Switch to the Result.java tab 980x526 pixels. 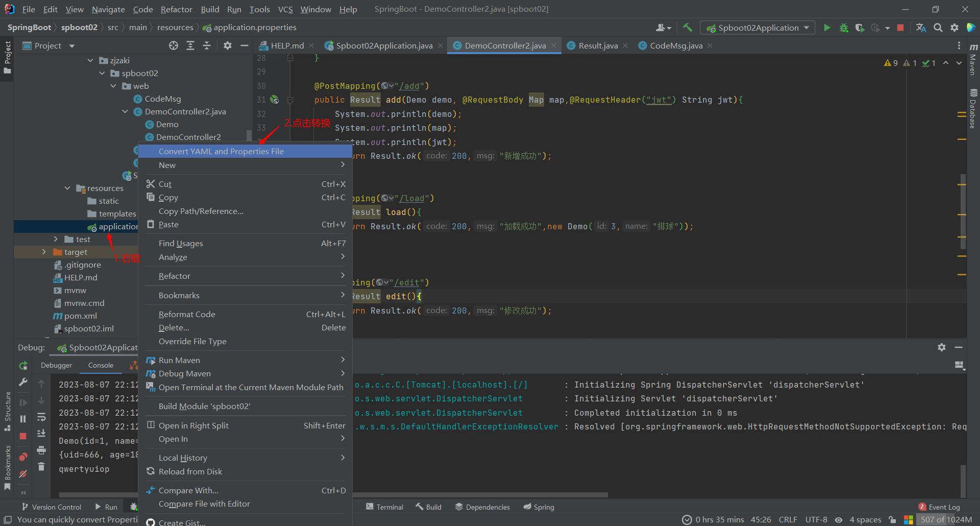pos(598,45)
